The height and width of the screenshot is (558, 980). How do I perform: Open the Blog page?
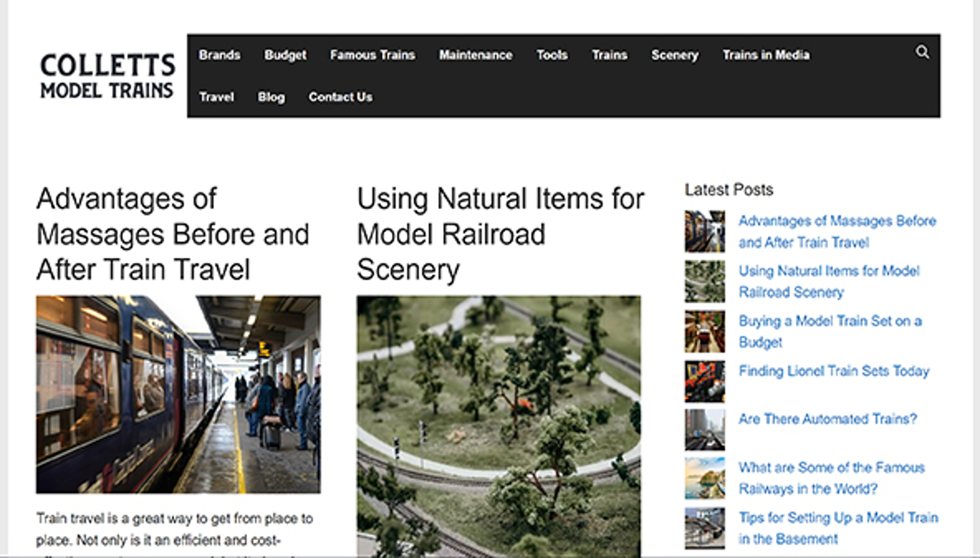[x=271, y=97]
